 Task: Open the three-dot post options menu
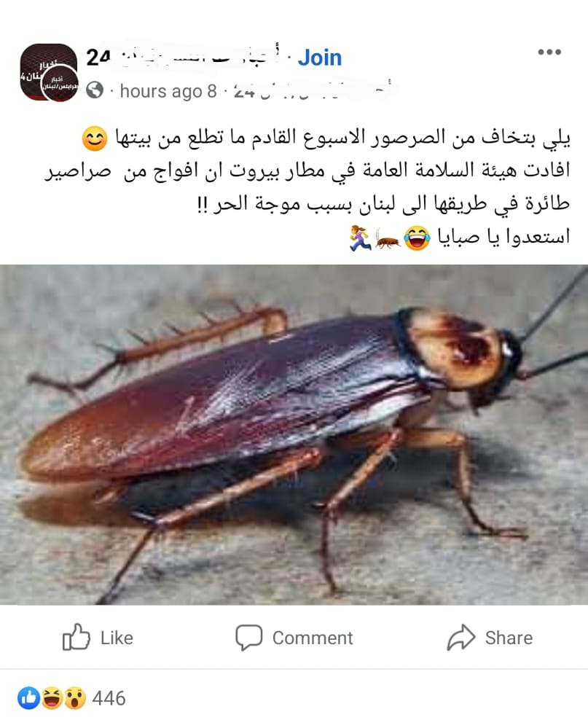pyautogui.click(x=549, y=52)
